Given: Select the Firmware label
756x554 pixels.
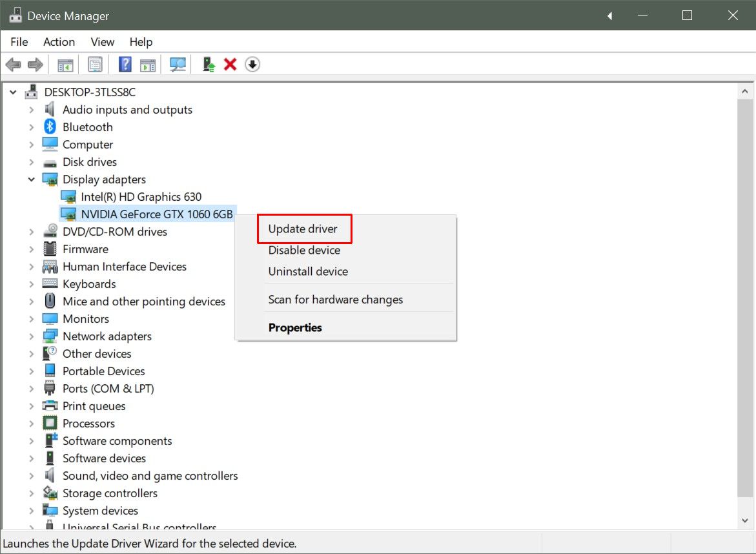Looking at the screenshot, I should point(85,249).
